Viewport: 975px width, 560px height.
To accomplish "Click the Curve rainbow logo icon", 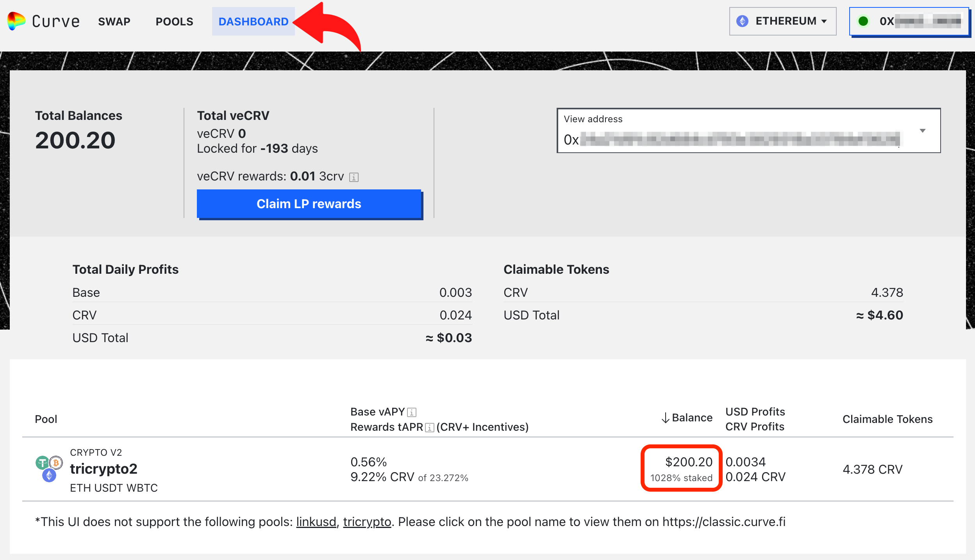I will click(x=16, y=21).
